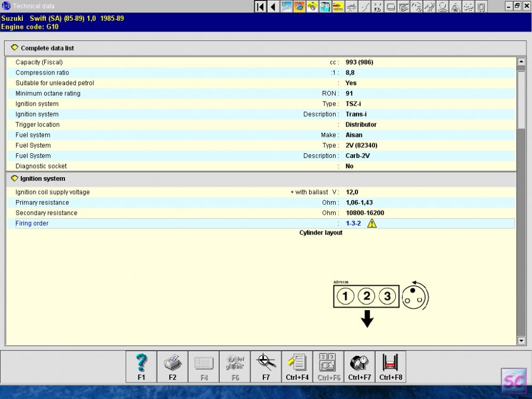Image resolution: width=532 pixels, height=399 pixels.
Task: Select the Secondary resistance row
Action: (x=261, y=213)
